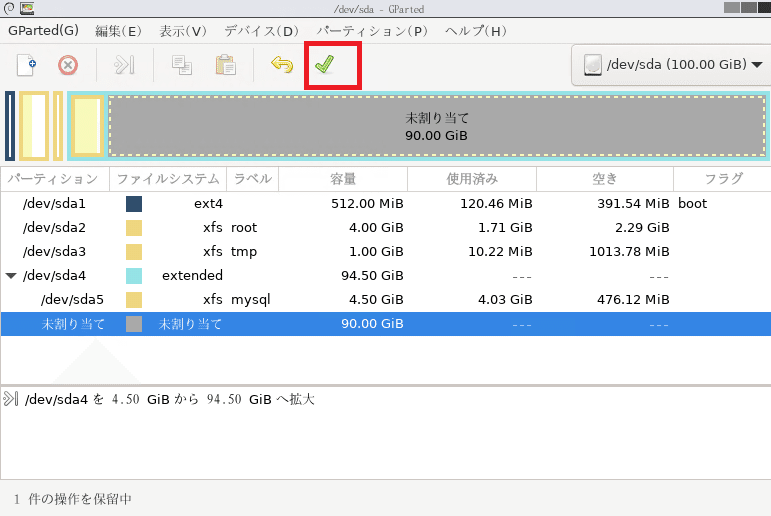Viewport: 771px width, 516px height.
Task: Sort by the 容量 column header
Action: [x=343, y=179]
